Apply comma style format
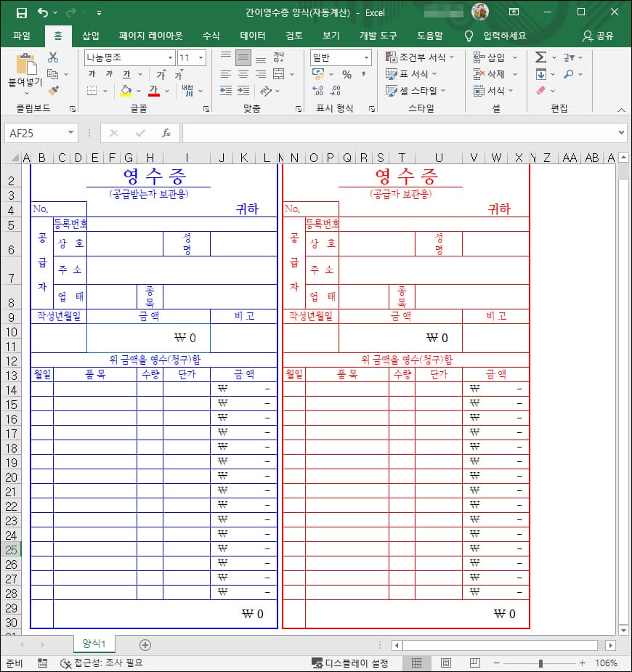 (x=363, y=74)
